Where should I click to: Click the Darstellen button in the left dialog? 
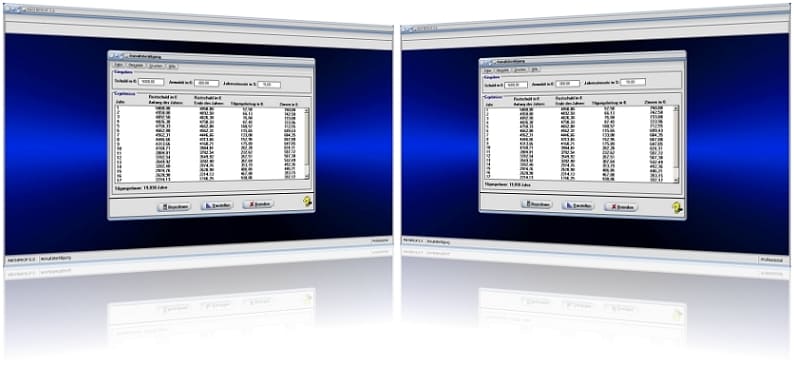click(x=217, y=205)
